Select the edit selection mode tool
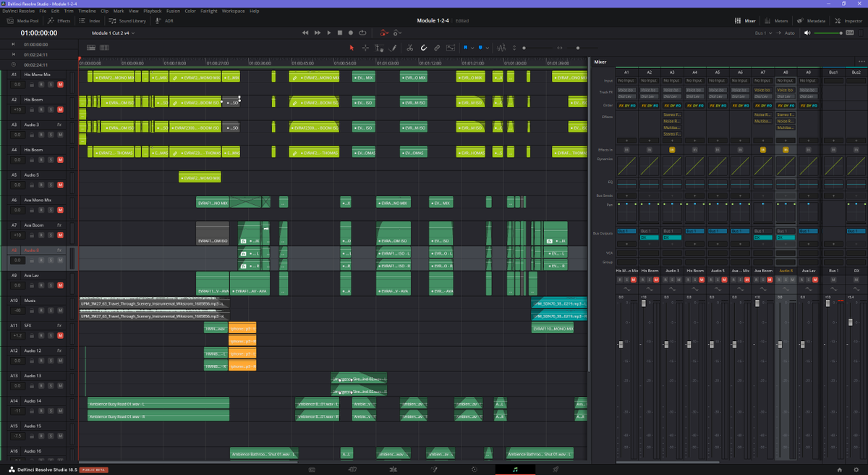The image size is (868, 475). point(379,48)
